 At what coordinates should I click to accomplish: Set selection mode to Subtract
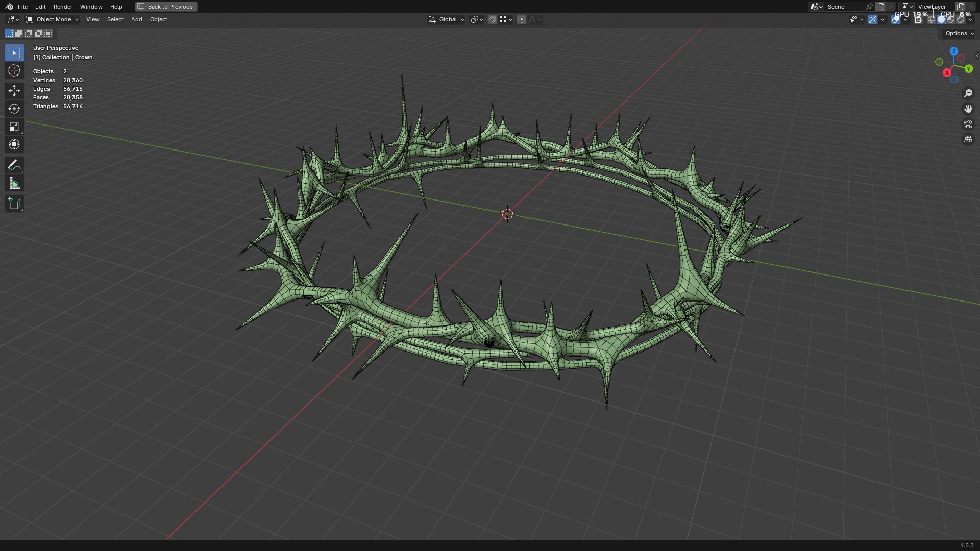point(29,33)
